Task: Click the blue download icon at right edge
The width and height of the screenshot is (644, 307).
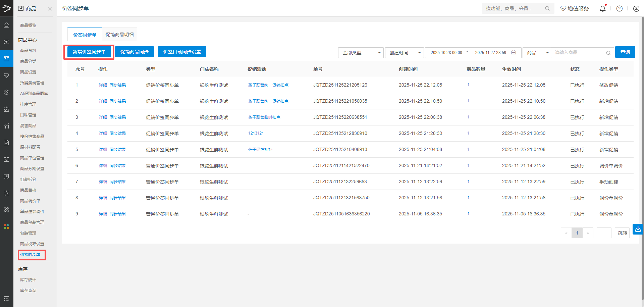Action: tap(638, 229)
